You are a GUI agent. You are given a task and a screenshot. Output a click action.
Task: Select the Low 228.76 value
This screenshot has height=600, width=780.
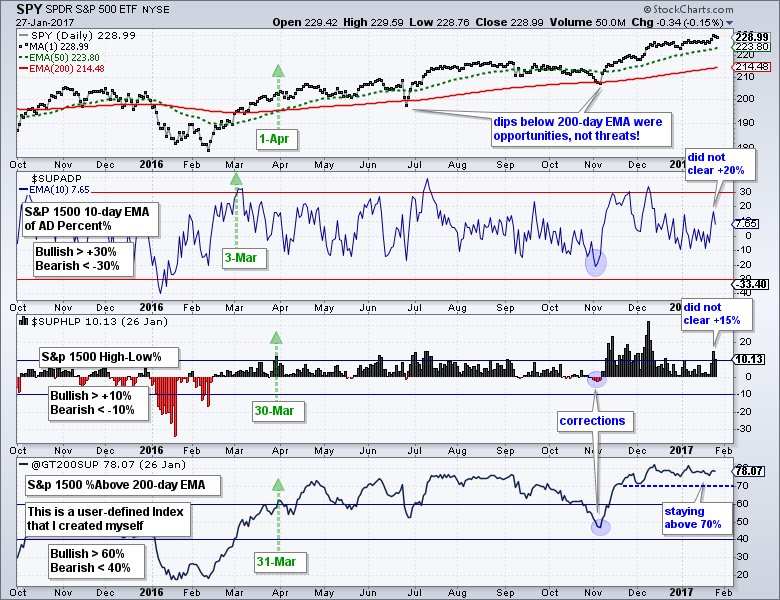440,22
